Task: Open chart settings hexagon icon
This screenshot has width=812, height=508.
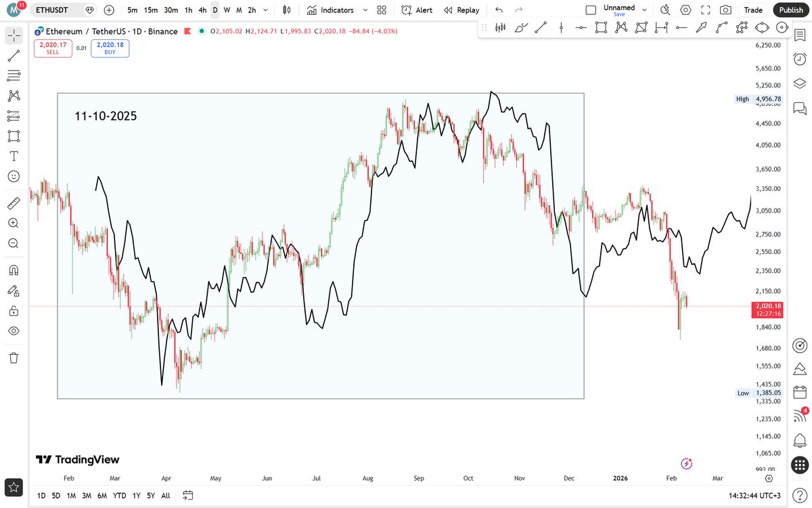Action: [685, 10]
